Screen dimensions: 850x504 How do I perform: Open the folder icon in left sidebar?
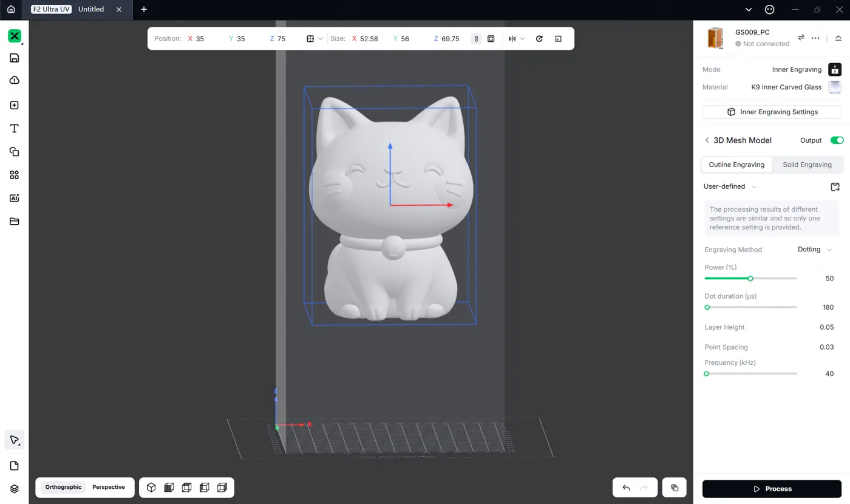(x=15, y=221)
